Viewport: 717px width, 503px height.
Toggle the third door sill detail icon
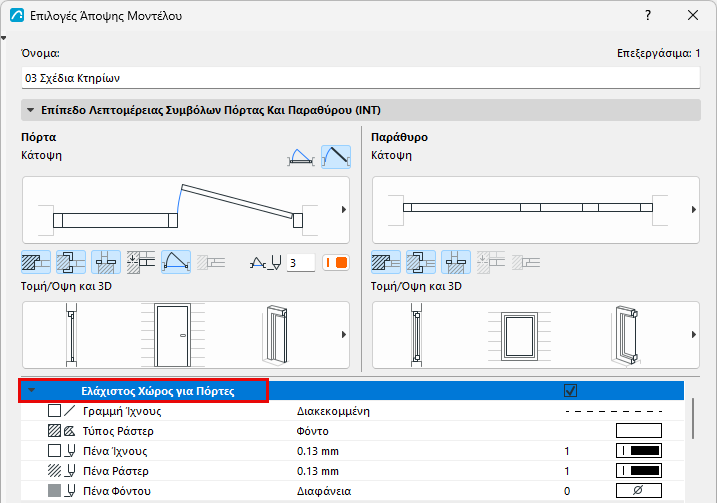pos(106,262)
